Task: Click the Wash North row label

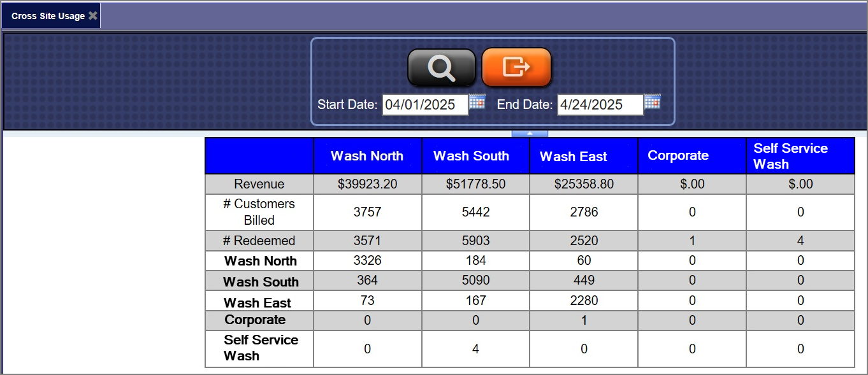Action: [261, 261]
